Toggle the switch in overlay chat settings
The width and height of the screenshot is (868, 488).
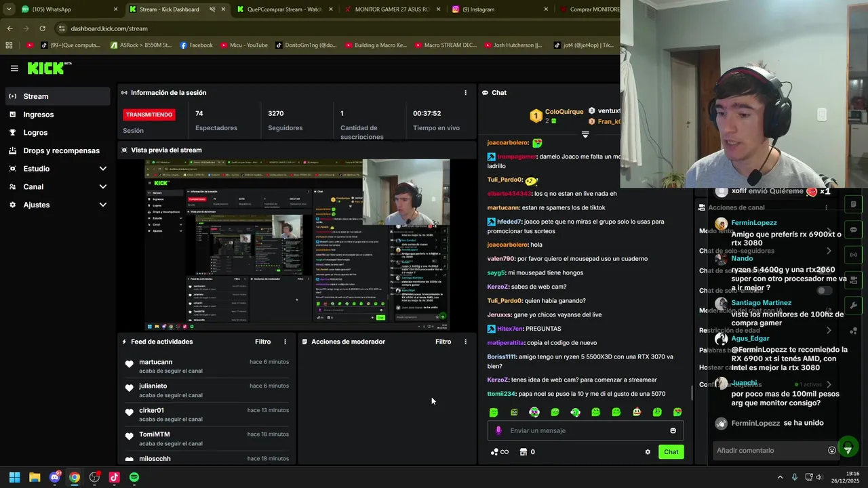(x=824, y=290)
